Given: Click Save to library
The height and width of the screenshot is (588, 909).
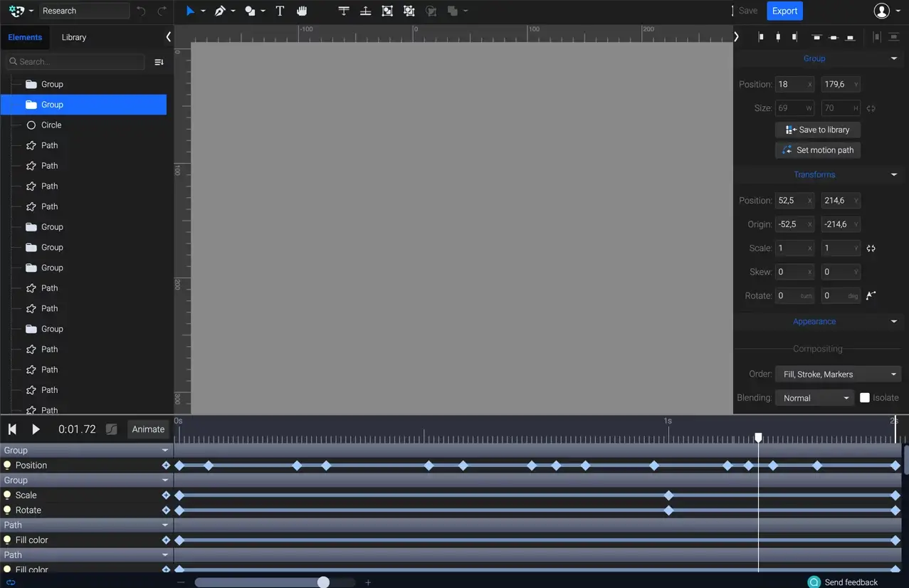Looking at the screenshot, I should (818, 130).
